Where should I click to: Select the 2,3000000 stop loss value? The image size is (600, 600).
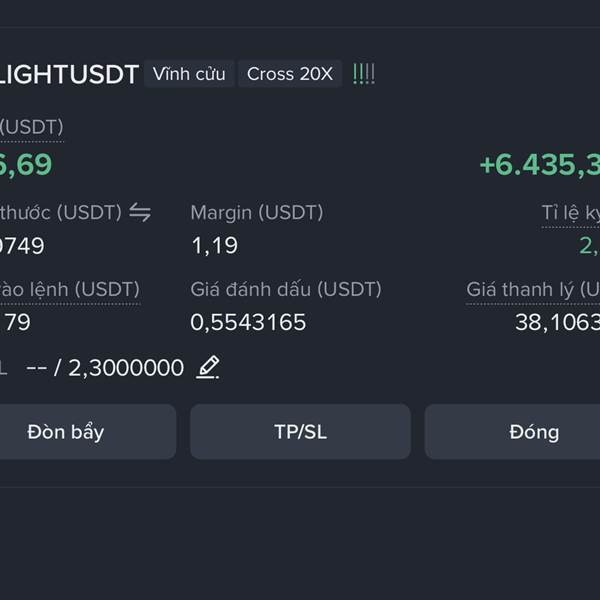[126, 368]
